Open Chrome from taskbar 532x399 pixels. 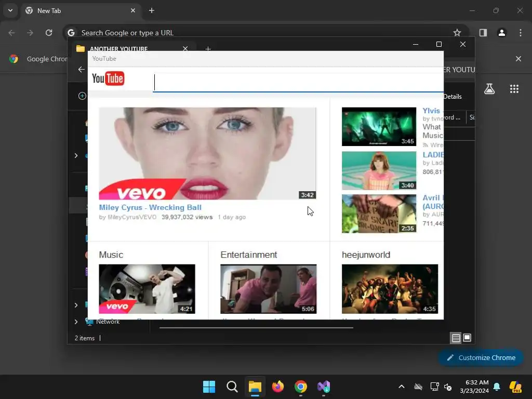tap(301, 387)
